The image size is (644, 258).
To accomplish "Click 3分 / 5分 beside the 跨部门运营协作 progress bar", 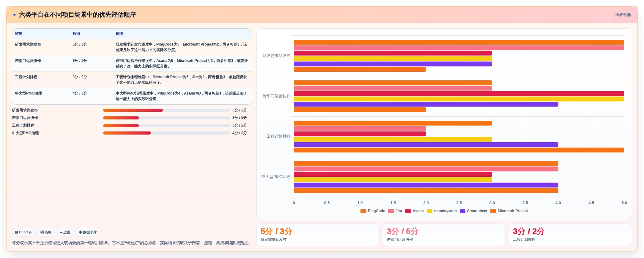I will click(239, 118).
